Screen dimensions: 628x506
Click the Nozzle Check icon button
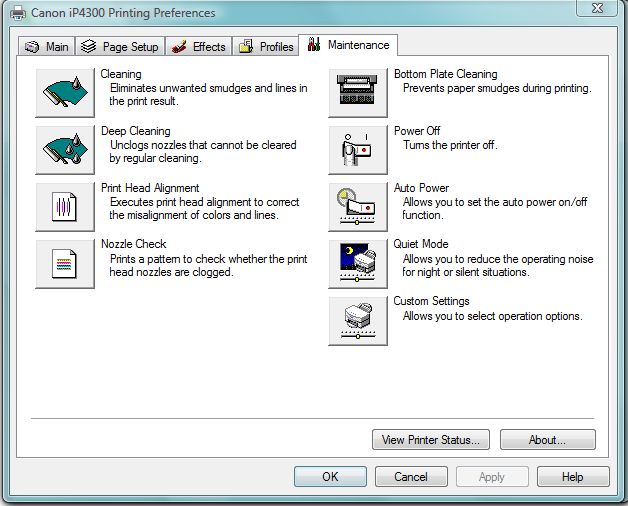click(65, 264)
